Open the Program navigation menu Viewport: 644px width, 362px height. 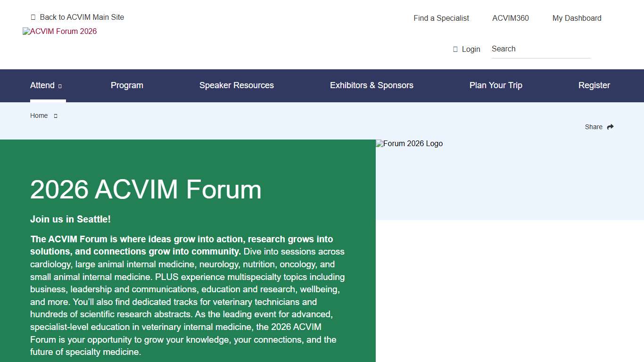click(x=127, y=85)
